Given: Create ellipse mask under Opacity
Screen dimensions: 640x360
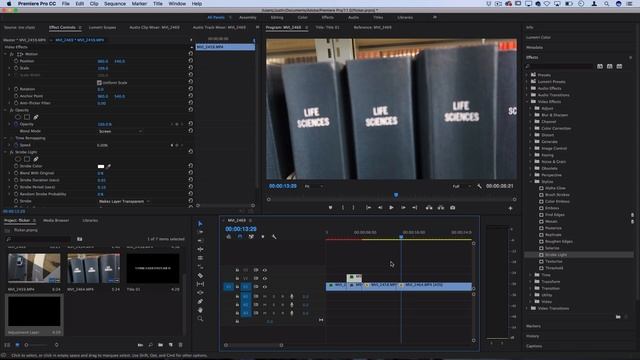Looking at the screenshot, I should [x=18, y=117].
